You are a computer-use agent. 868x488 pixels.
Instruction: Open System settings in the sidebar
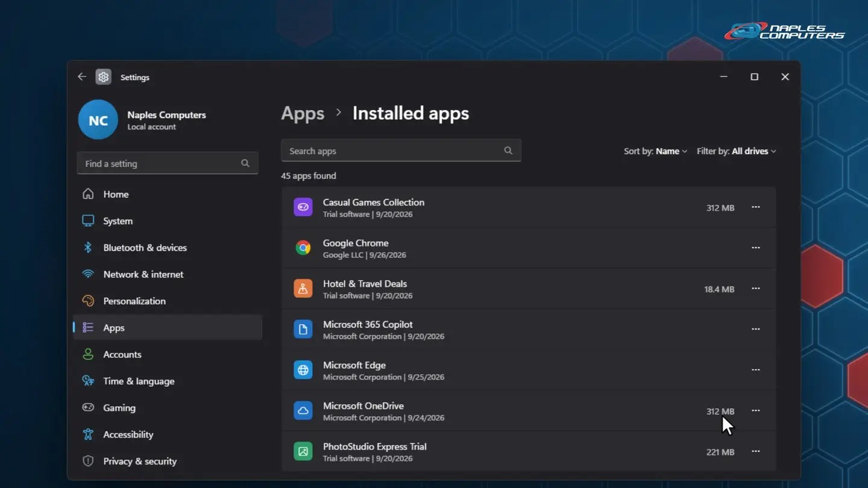[x=168, y=221]
